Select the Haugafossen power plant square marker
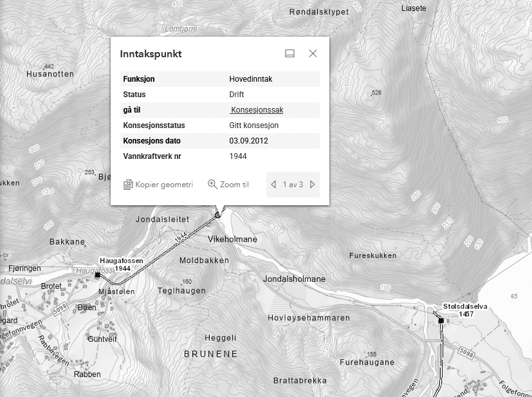This screenshot has height=397, width=532. (x=97, y=275)
